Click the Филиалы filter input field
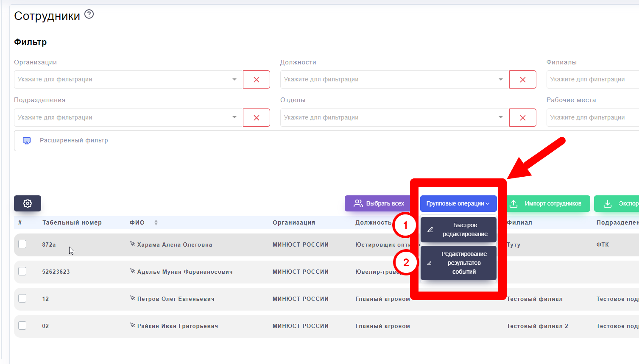 [x=592, y=80]
